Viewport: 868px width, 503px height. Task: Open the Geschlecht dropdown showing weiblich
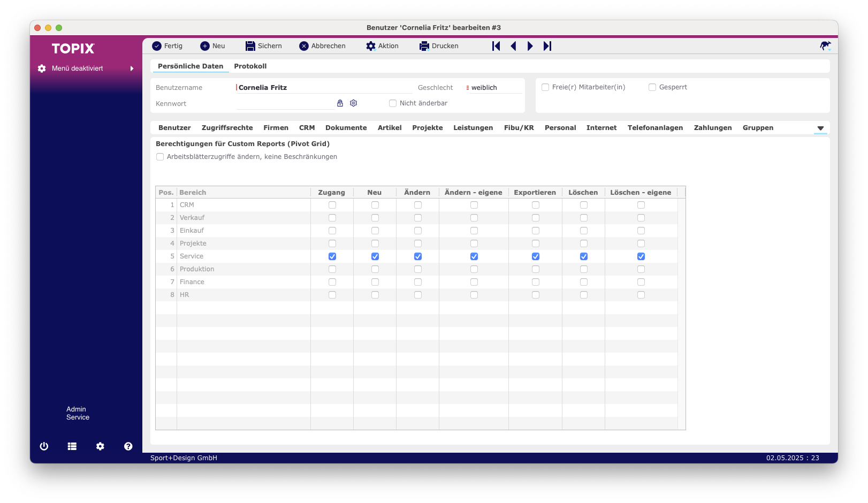494,88
